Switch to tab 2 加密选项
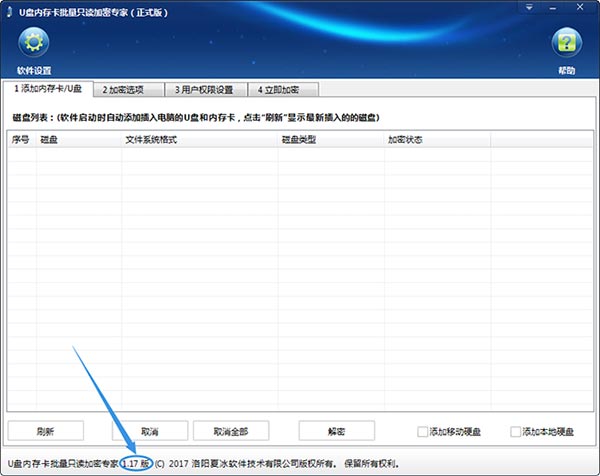The image size is (600, 476). tap(129, 90)
